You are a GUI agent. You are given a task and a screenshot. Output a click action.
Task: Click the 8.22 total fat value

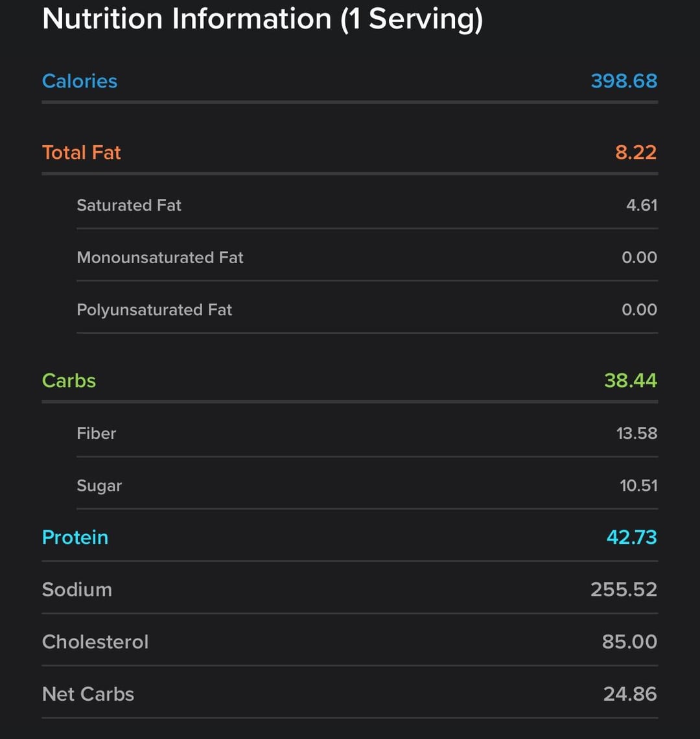635,153
